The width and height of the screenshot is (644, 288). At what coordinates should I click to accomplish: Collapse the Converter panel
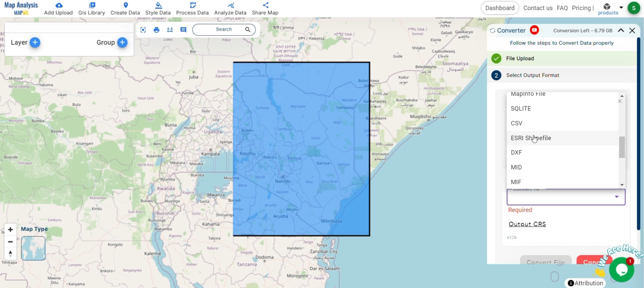click(621, 30)
